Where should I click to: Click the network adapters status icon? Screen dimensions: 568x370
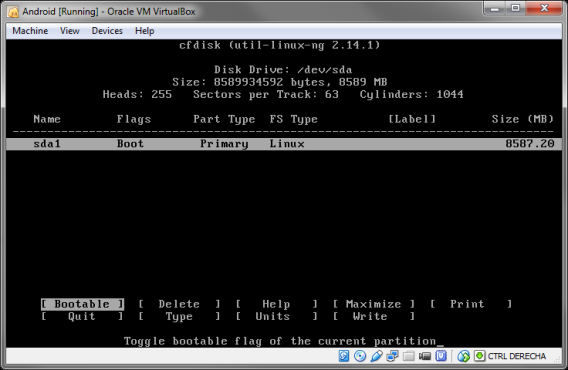coord(392,356)
